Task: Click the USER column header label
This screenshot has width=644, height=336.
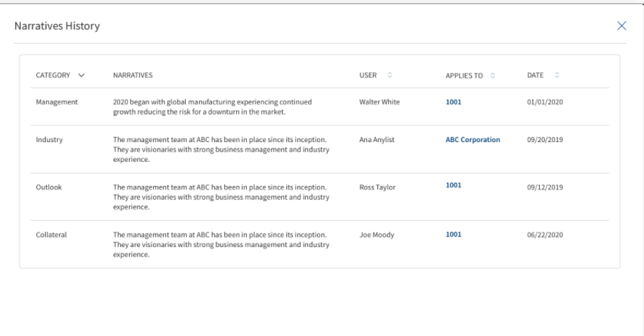Action: (x=368, y=75)
